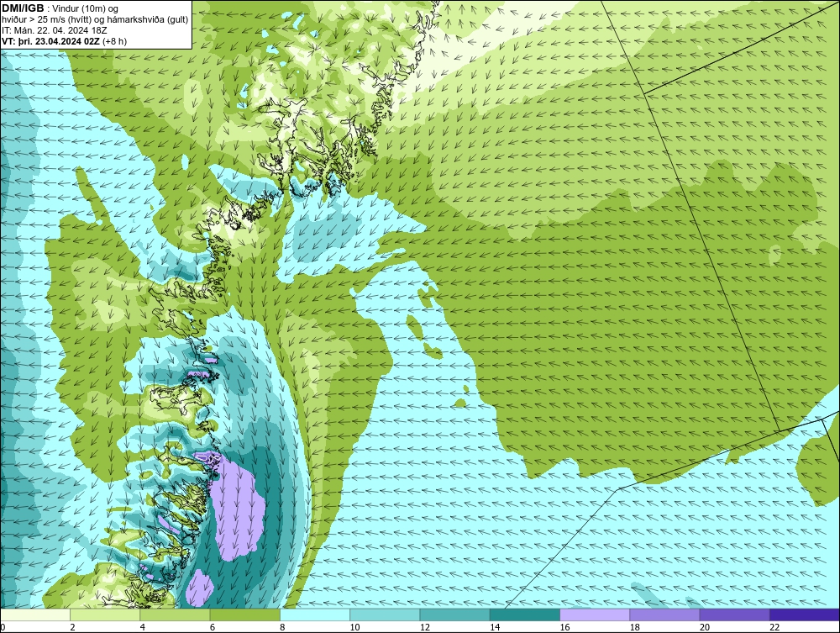
Task: Click the 'hviður > 25 m/s (hvítt)' line
Action: tap(46, 20)
